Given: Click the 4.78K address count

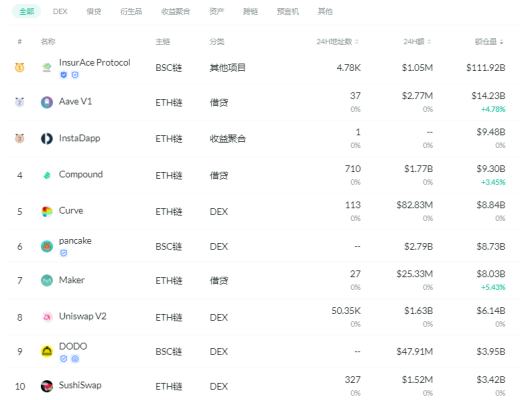Looking at the screenshot, I should [x=349, y=68].
